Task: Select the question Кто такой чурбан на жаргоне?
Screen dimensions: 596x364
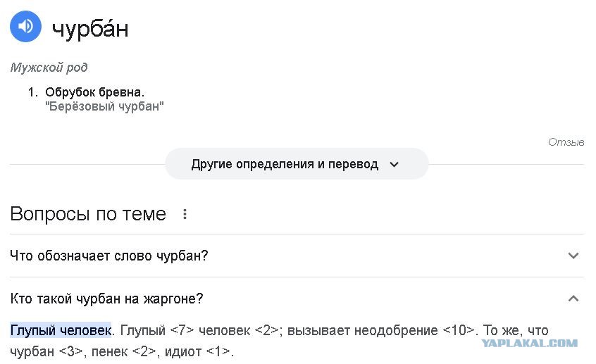Action: pyautogui.click(x=106, y=299)
